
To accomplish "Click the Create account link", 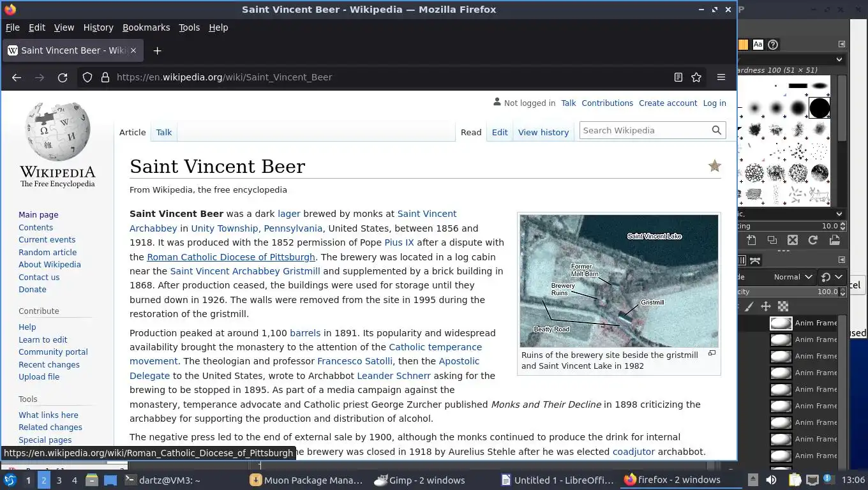I will coord(668,103).
